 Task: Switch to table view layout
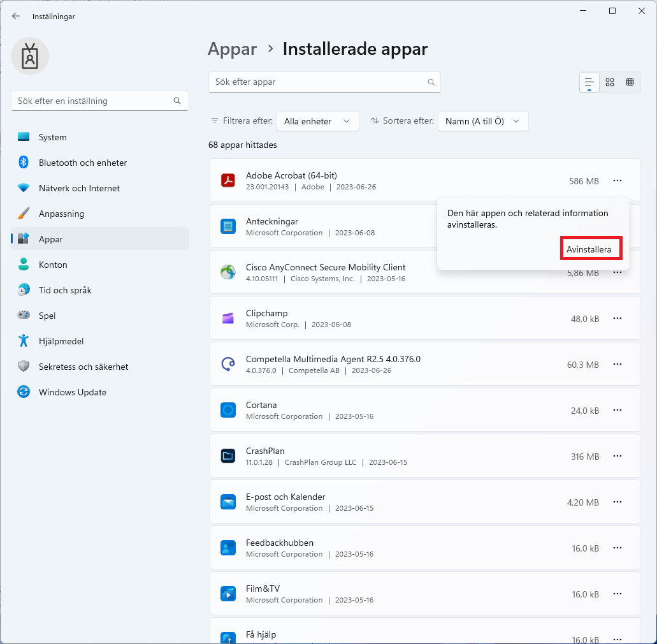[x=630, y=82]
